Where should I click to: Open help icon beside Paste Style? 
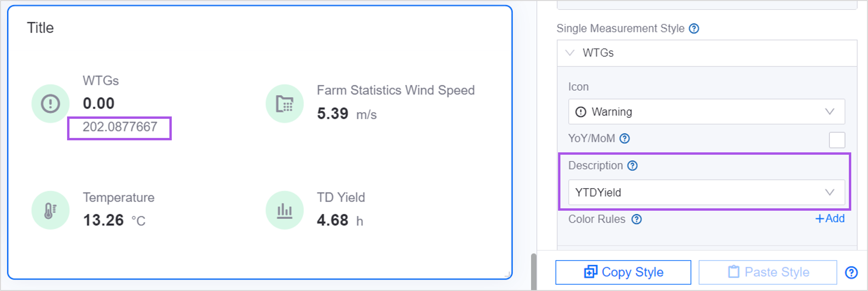tap(851, 272)
